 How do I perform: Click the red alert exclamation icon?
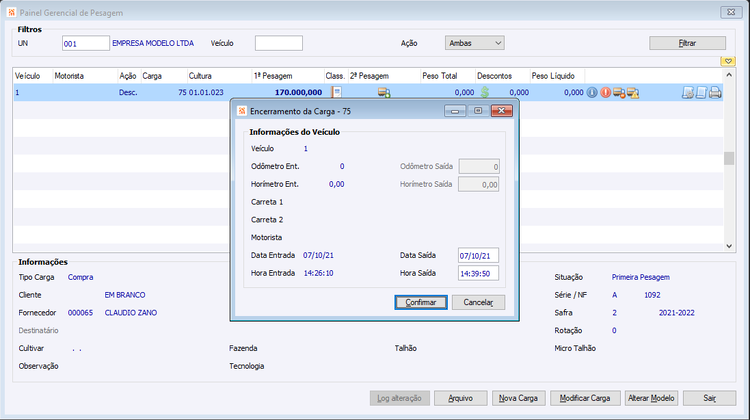tap(606, 92)
